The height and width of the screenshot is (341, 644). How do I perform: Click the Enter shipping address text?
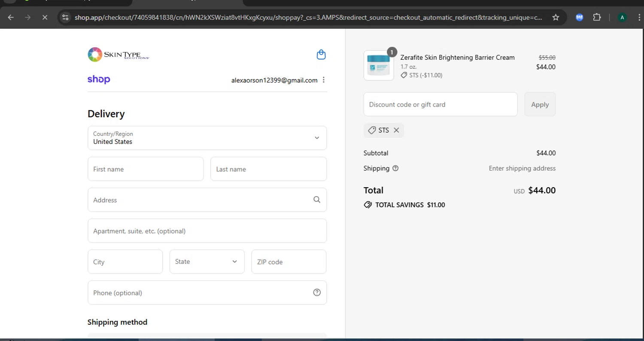pyautogui.click(x=522, y=168)
